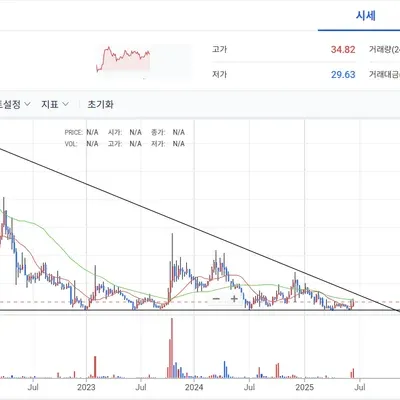Open the 지표 dropdown
The width and height of the screenshot is (400, 400).
pyautogui.click(x=55, y=104)
